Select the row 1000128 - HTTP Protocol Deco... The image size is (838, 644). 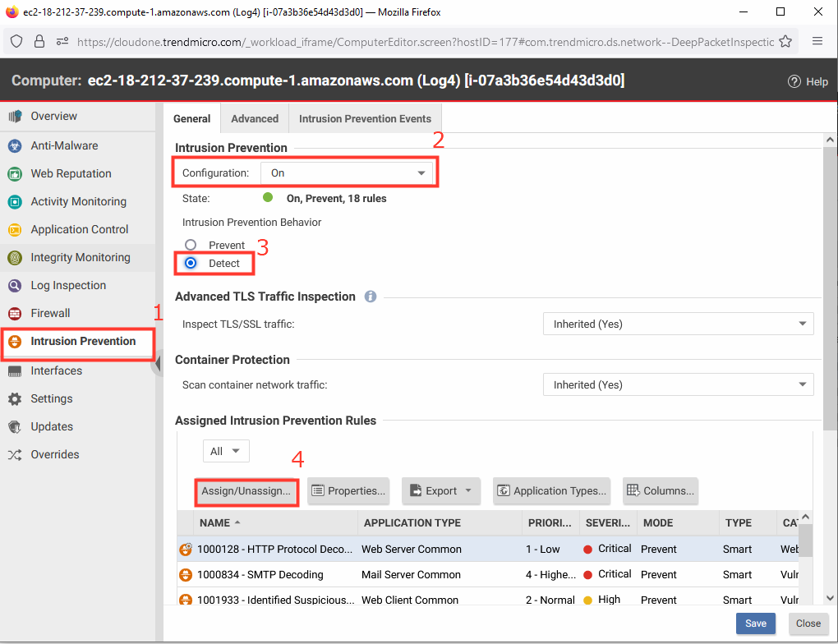coord(489,549)
